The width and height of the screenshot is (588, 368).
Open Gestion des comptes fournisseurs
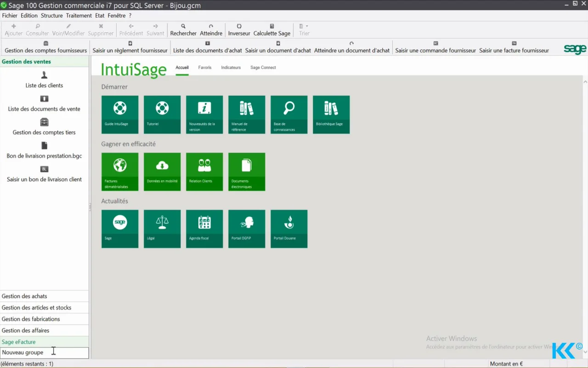pyautogui.click(x=45, y=47)
